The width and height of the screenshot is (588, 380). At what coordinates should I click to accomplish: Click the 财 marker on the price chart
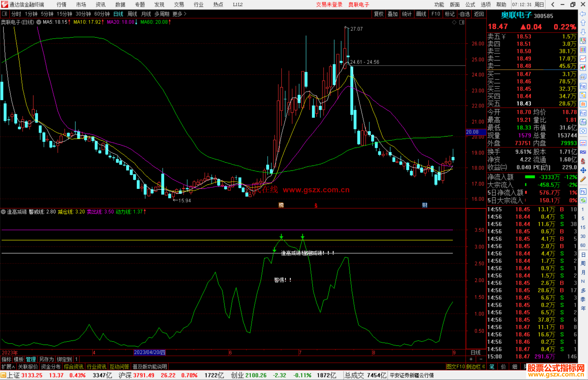pos(425,205)
